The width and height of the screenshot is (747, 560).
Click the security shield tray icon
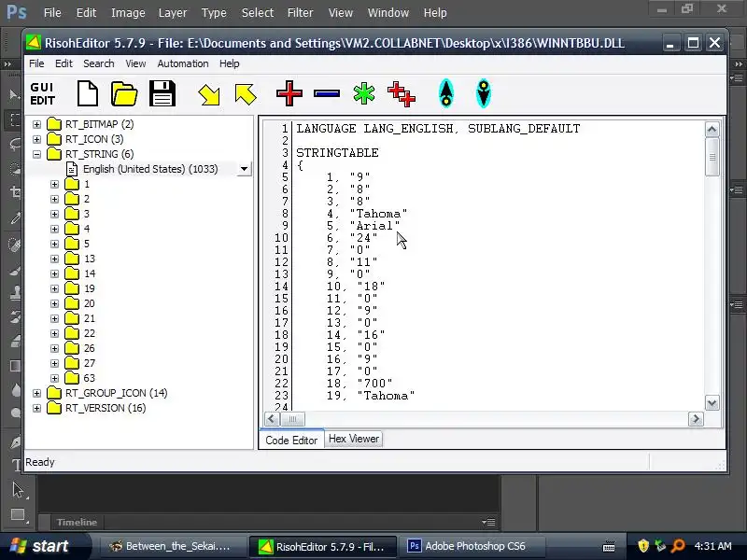pos(643,546)
